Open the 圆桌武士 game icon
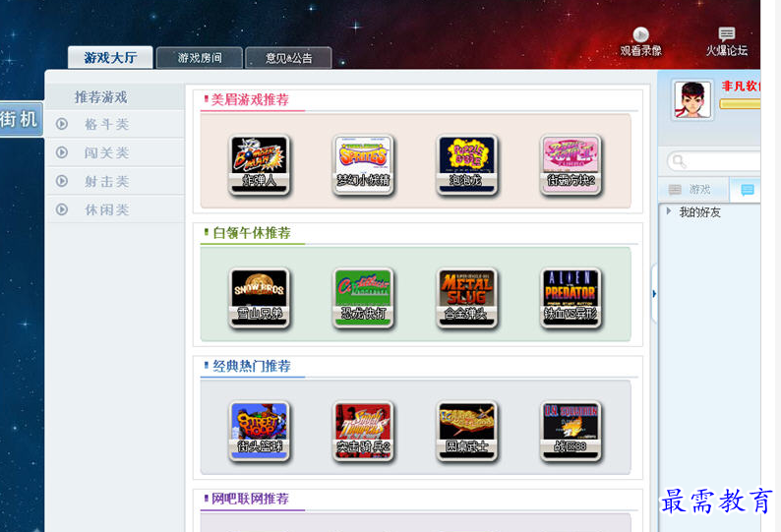 pos(466,431)
